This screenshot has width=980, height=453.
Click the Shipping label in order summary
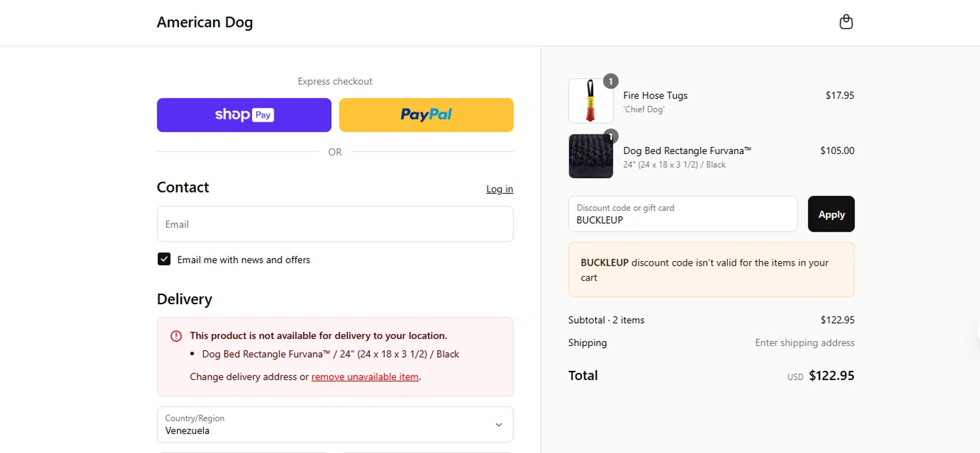587,343
